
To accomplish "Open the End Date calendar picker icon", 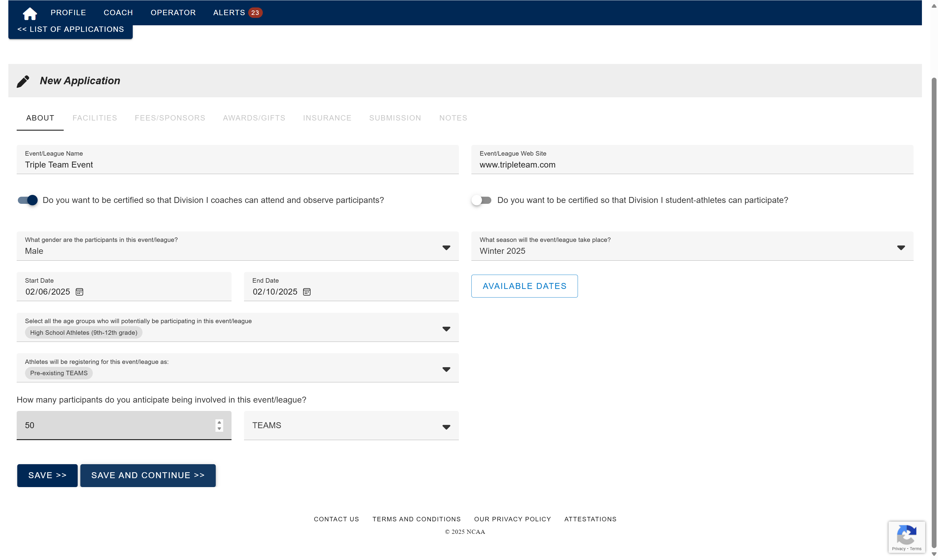I will coord(307,292).
